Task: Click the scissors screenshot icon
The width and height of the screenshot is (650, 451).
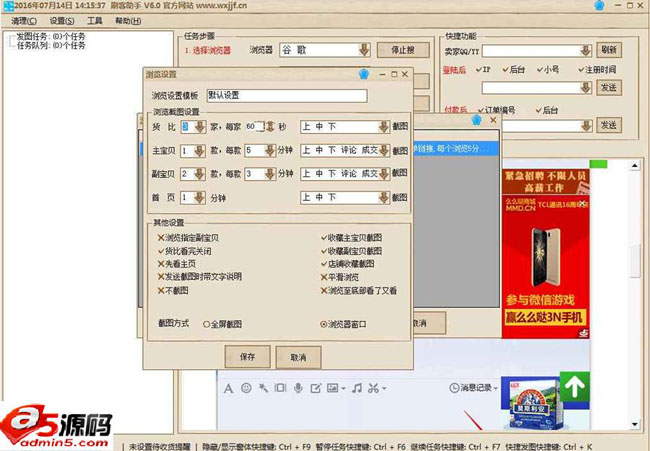Action: pos(374,388)
